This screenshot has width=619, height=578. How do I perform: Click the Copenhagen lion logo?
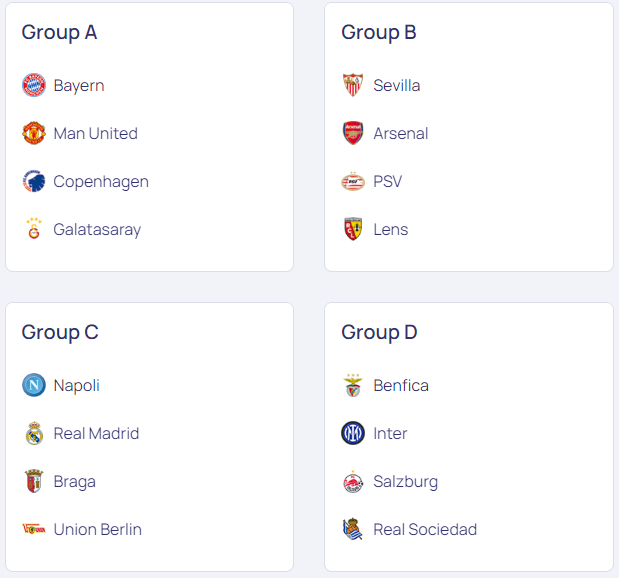point(34,181)
